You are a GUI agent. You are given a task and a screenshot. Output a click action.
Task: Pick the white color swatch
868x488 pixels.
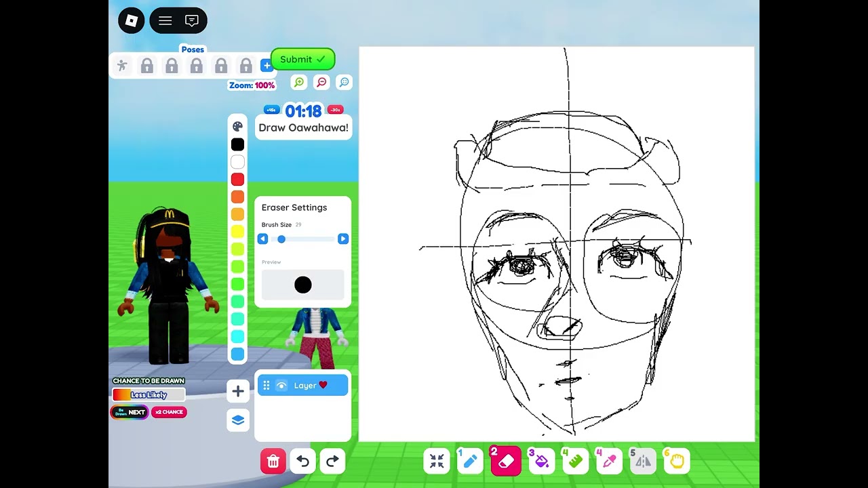pyautogui.click(x=237, y=162)
